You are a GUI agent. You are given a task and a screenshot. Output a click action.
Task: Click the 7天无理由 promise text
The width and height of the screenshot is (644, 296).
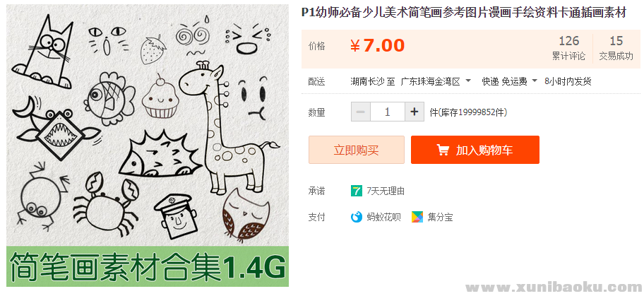386,191
